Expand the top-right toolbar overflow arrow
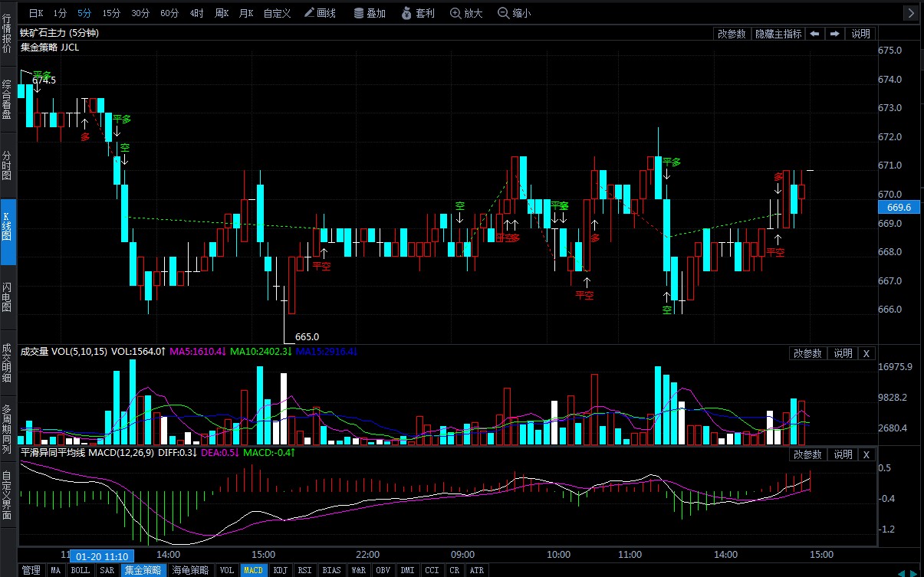 coord(910,13)
